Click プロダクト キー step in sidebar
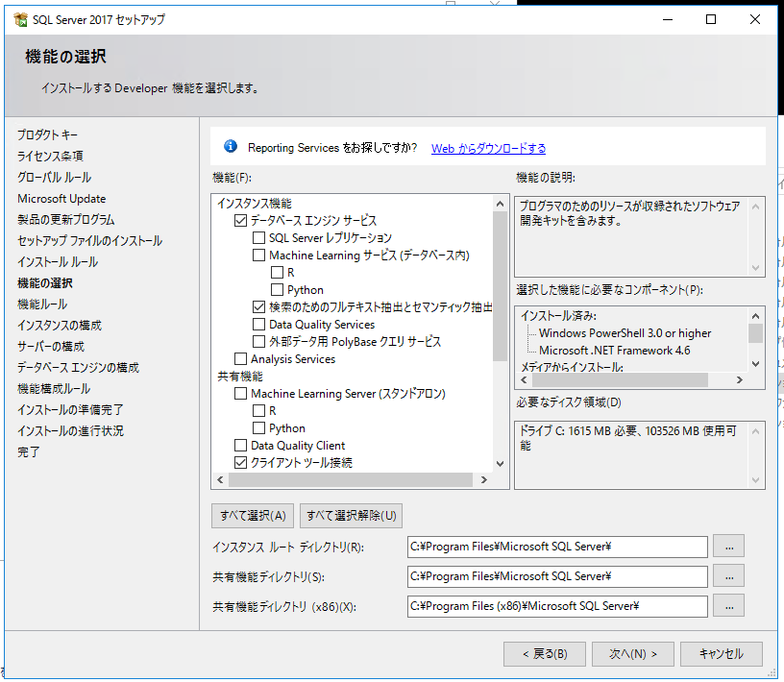The image size is (784, 682). click(x=47, y=135)
